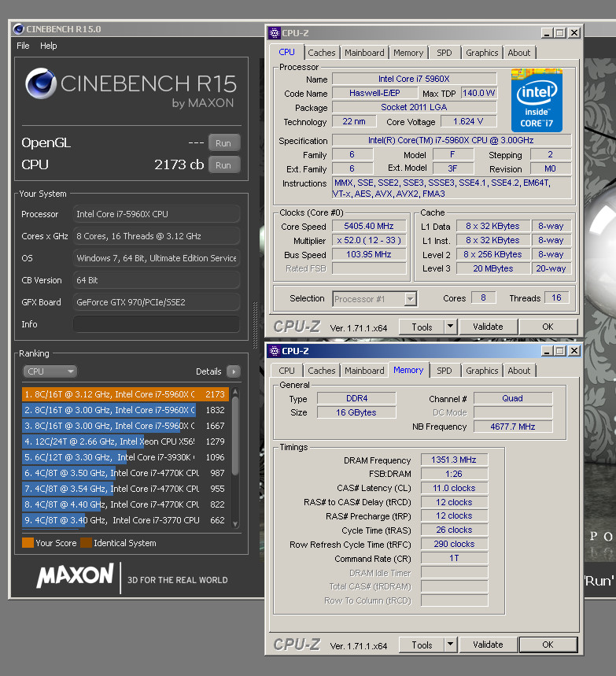The image size is (616, 676).
Task: Select ranking row 4 Xeon score 1279
Action: pos(125,441)
